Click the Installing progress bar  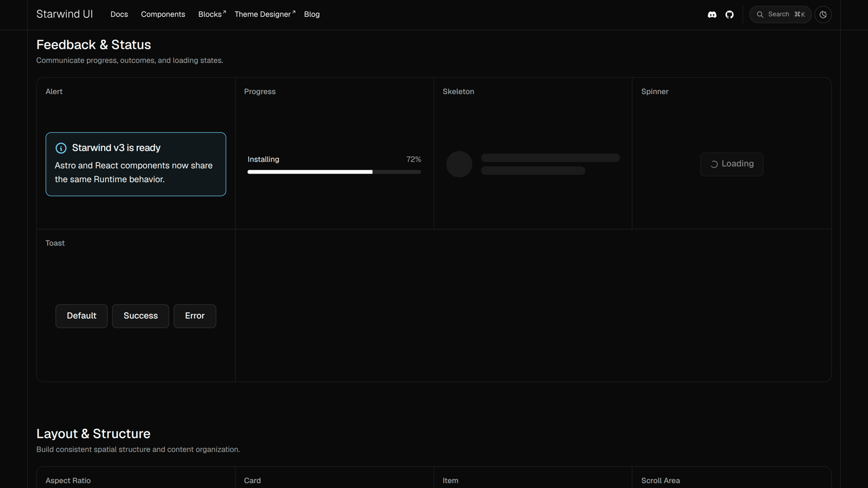coord(334,172)
